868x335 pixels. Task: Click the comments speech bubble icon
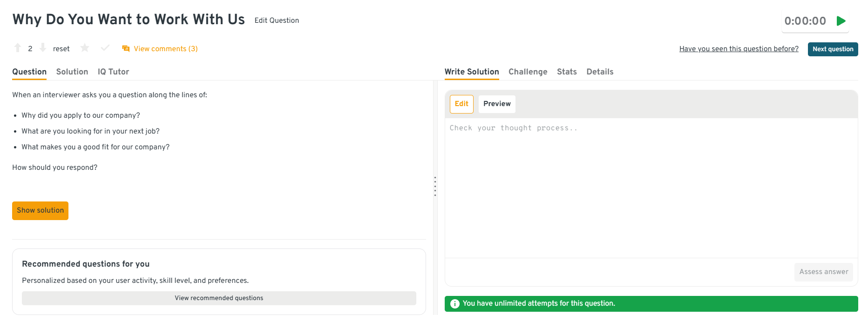pos(126,49)
